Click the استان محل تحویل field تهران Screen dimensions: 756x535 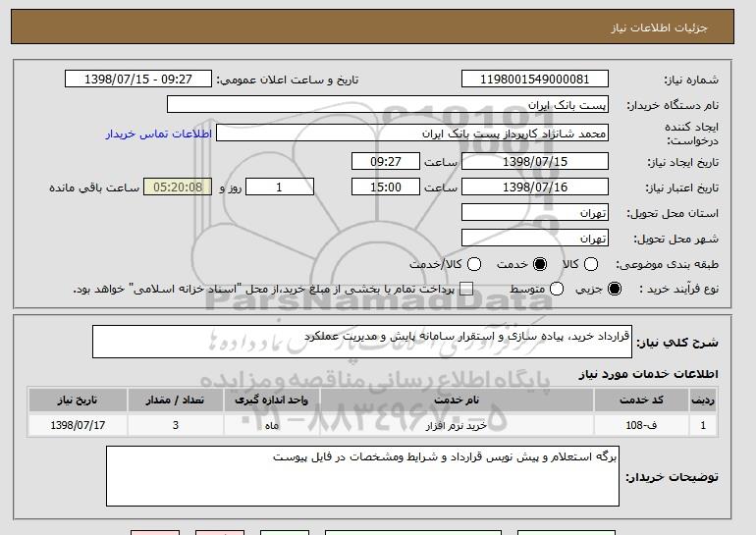coord(535,213)
